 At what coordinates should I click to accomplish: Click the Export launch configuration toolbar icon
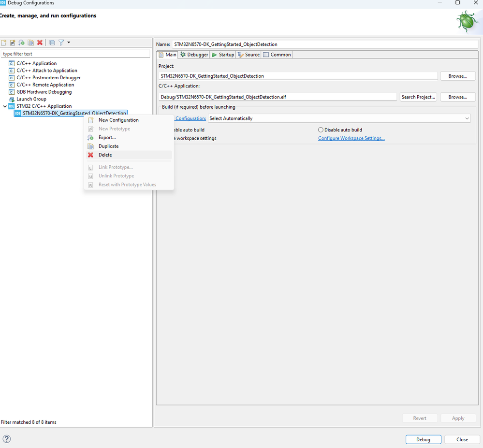click(x=22, y=43)
